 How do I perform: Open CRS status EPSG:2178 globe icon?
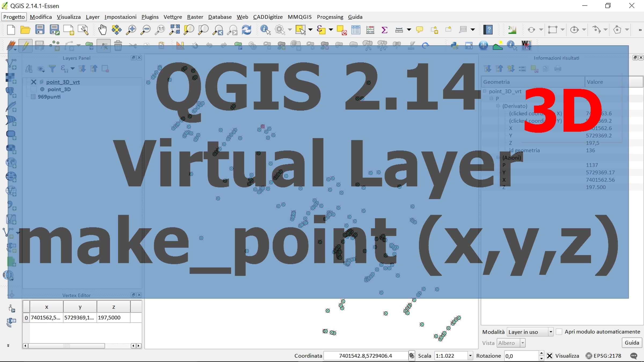589,356
